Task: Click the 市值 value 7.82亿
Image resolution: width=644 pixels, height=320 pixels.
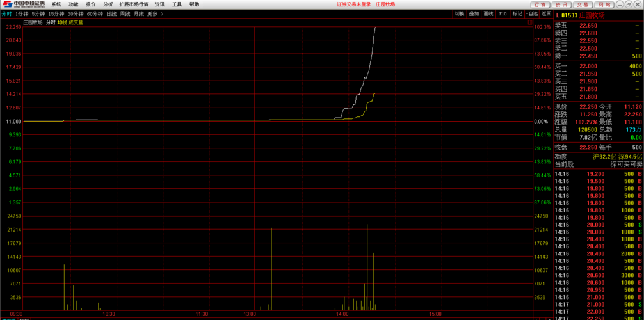Action: (588, 137)
